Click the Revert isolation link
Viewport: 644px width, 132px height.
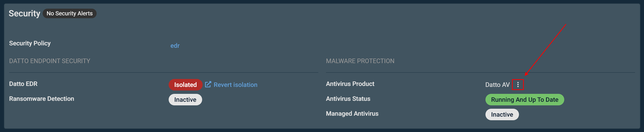[235, 85]
